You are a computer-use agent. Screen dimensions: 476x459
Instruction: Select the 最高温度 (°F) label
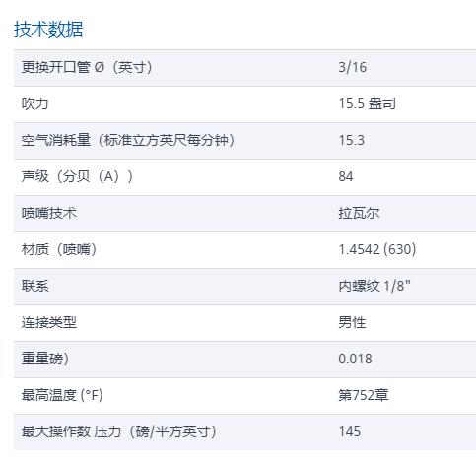point(62,395)
